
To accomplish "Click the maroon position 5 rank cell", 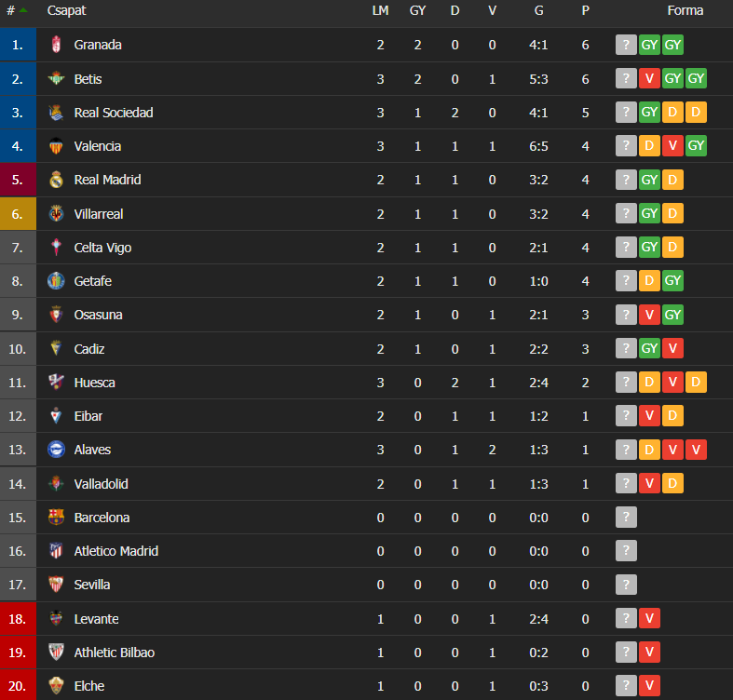I will pyautogui.click(x=18, y=180).
